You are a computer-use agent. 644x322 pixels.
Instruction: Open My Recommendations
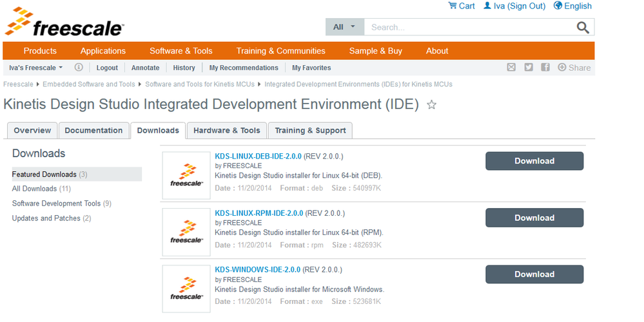coord(244,68)
